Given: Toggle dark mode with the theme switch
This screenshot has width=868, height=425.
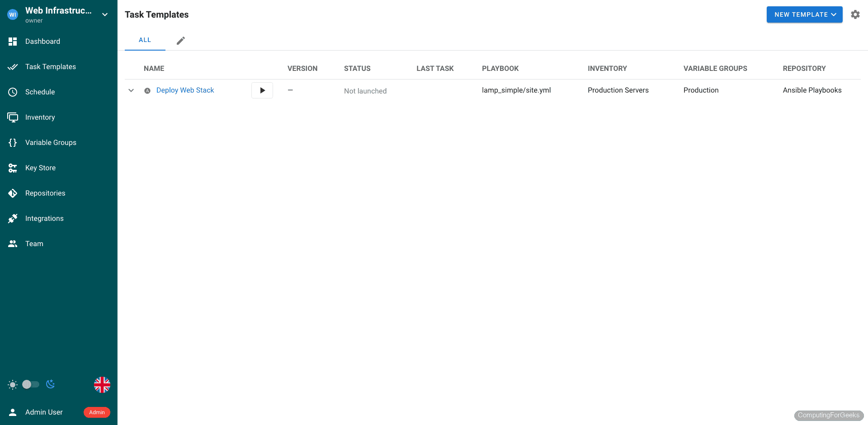Looking at the screenshot, I should tap(30, 384).
